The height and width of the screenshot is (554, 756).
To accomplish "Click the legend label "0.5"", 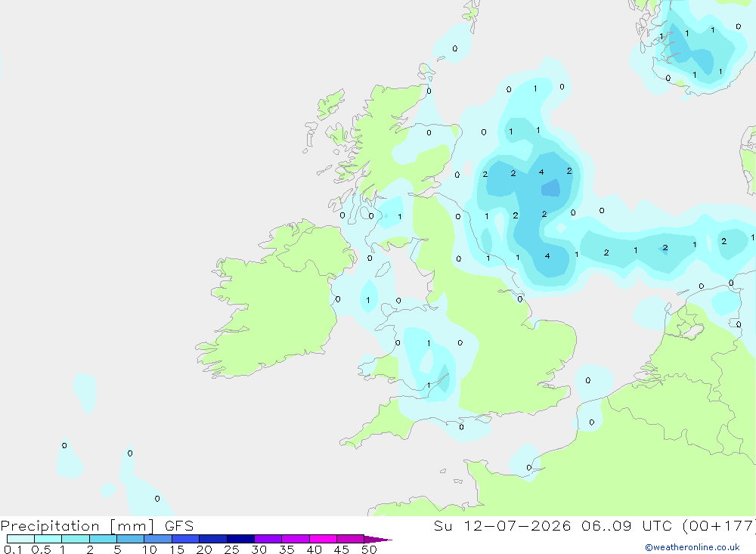I will (41, 549).
